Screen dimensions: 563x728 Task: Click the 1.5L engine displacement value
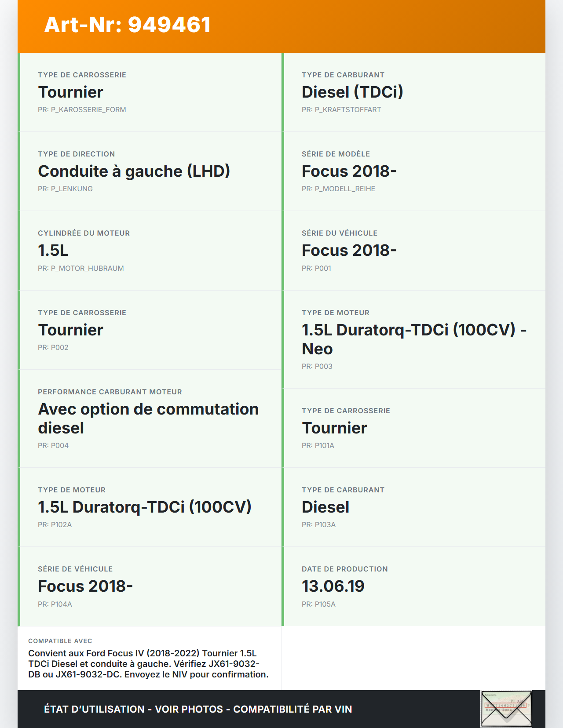tap(53, 251)
